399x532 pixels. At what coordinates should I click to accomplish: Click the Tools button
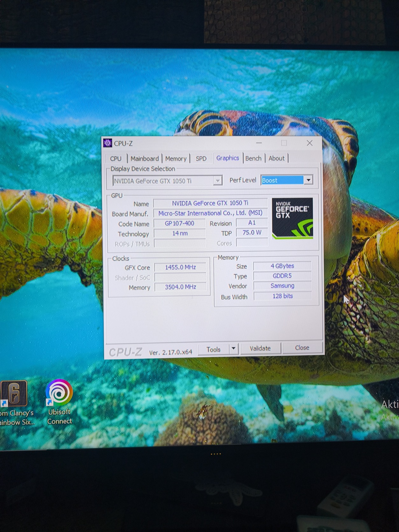(213, 349)
